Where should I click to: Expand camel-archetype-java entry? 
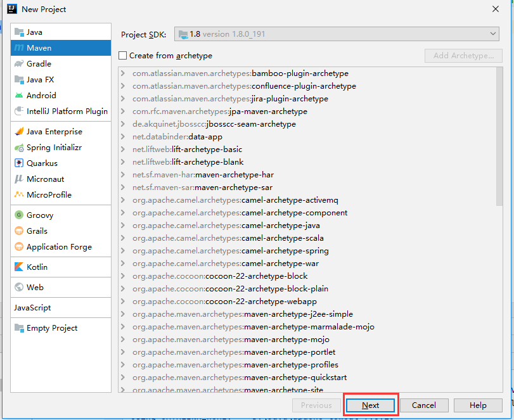pyautogui.click(x=123, y=226)
